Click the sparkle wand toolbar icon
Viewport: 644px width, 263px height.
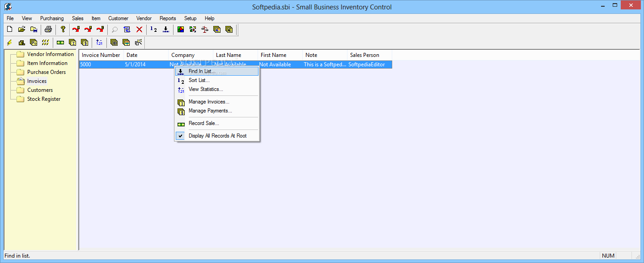[x=138, y=43]
